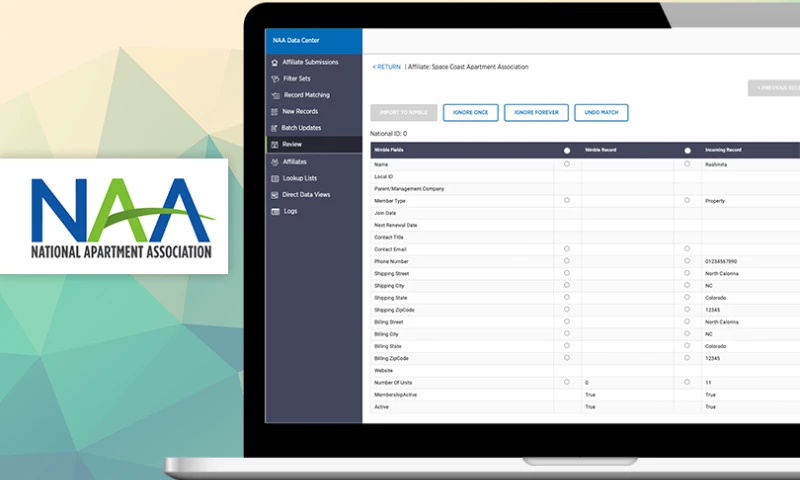The image size is (800, 480).
Task: Choose Incoming radio for Shipping City
Action: tap(687, 285)
